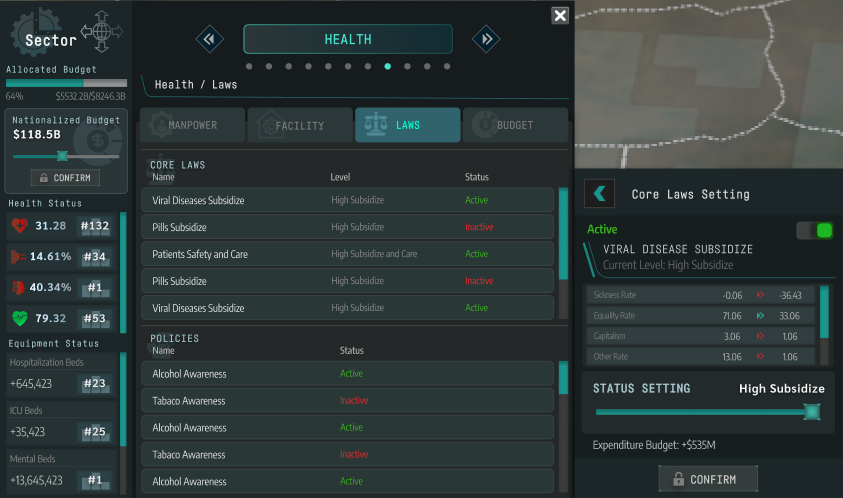Open the Health category title selector
Image resolution: width=843 pixels, height=498 pixels.
click(347, 39)
